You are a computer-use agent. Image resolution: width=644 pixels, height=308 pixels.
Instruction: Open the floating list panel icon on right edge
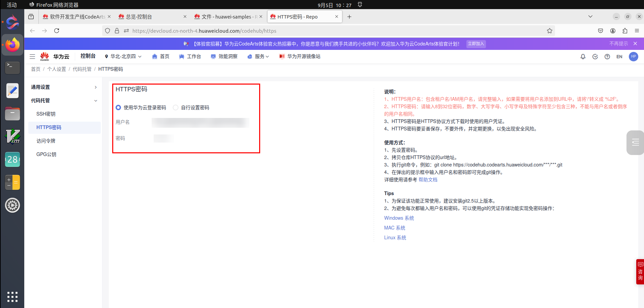click(635, 143)
